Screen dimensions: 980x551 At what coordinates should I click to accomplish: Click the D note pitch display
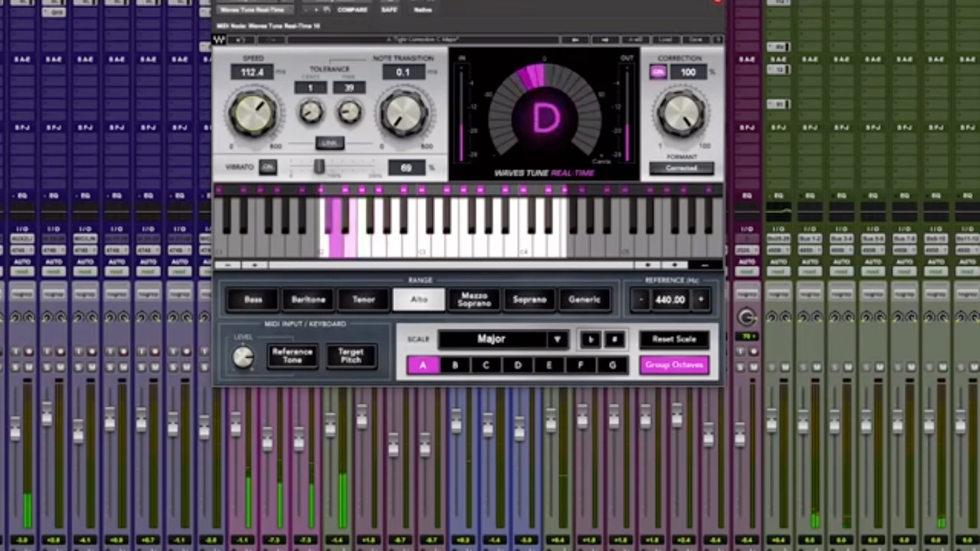[x=545, y=118]
